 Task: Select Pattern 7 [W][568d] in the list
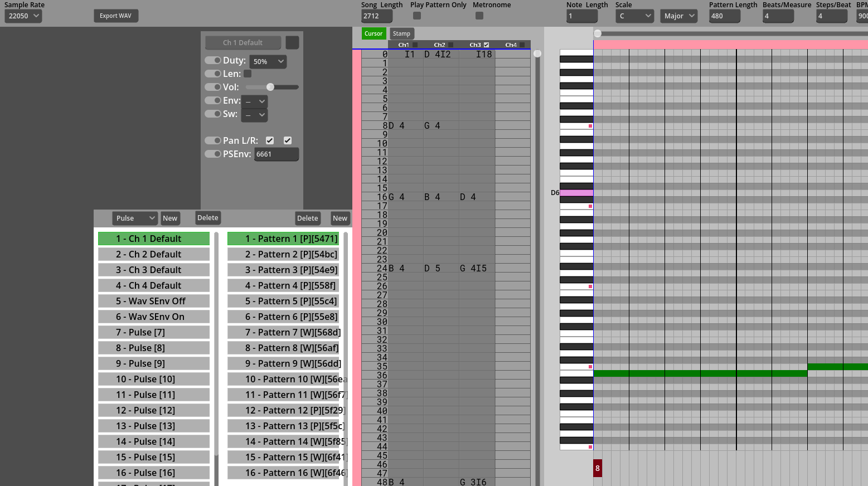[283, 332]
